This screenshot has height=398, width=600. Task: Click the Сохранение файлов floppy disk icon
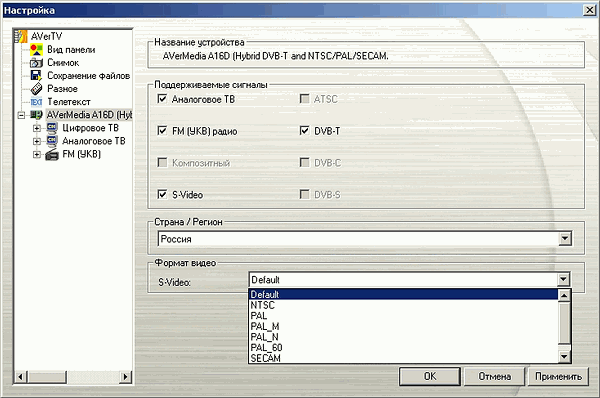point(36,76)
